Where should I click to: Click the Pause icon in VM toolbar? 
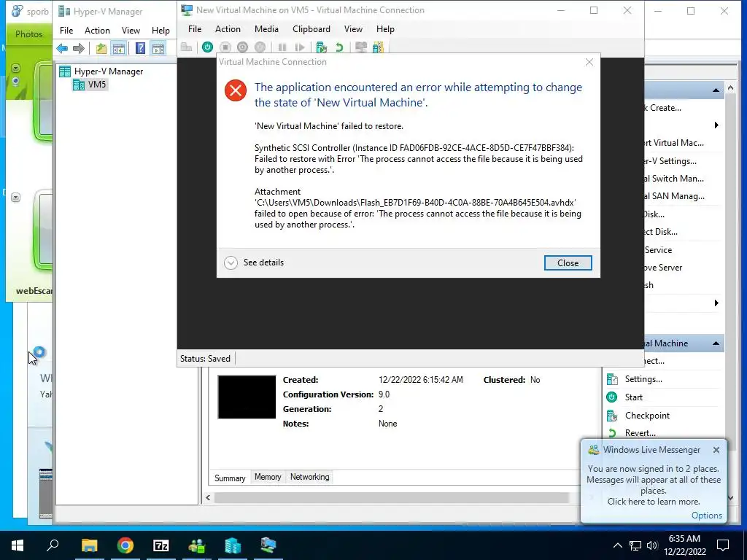tap(282, 47)
